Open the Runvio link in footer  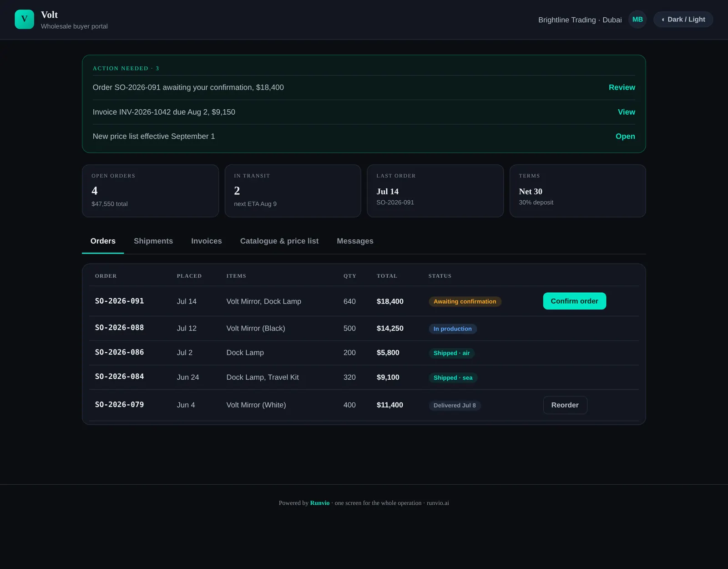(x=319, y=503)
